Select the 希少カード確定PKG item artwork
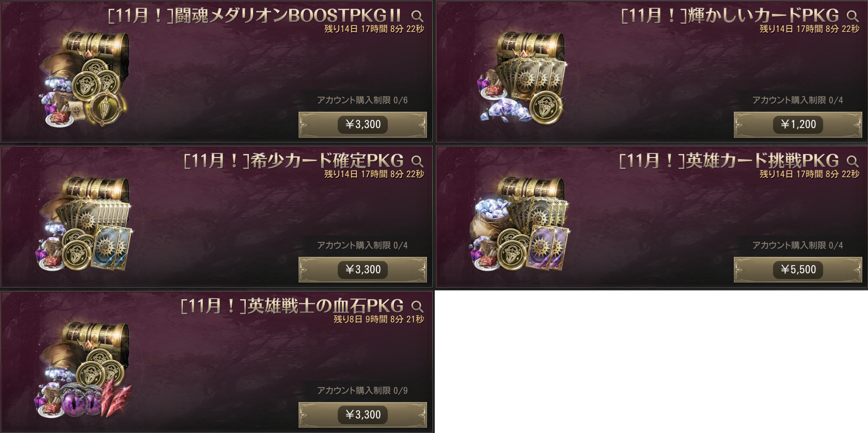This screenshot has width=868, height=433. pyautogui.click(x=85, y=224)
